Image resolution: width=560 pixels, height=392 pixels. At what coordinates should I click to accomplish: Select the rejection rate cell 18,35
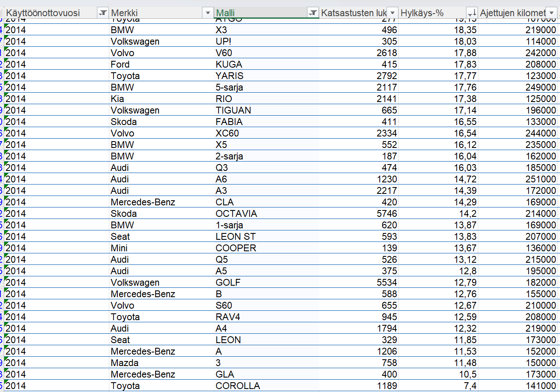438,30
